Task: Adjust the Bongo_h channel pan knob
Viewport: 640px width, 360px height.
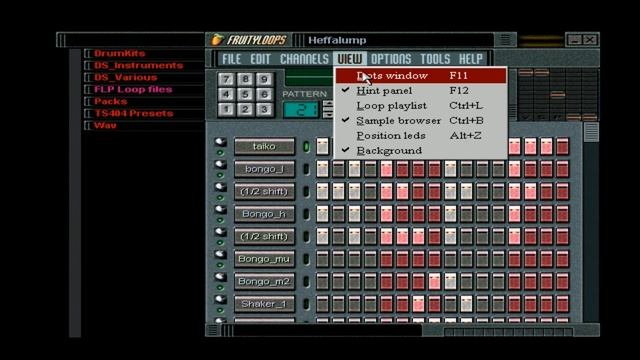Action: click(220, 209)
